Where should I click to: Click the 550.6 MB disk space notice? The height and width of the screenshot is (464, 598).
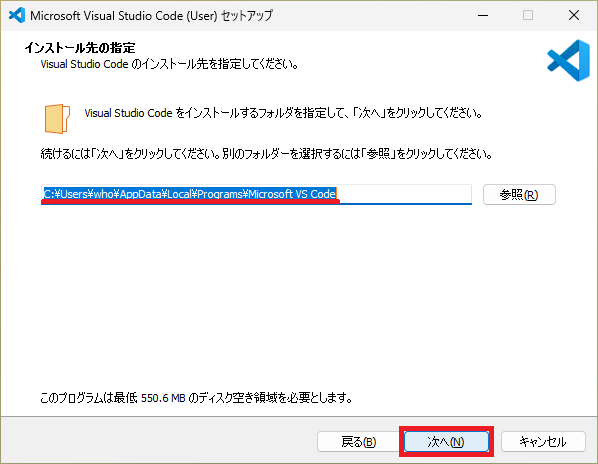point(196,398)
